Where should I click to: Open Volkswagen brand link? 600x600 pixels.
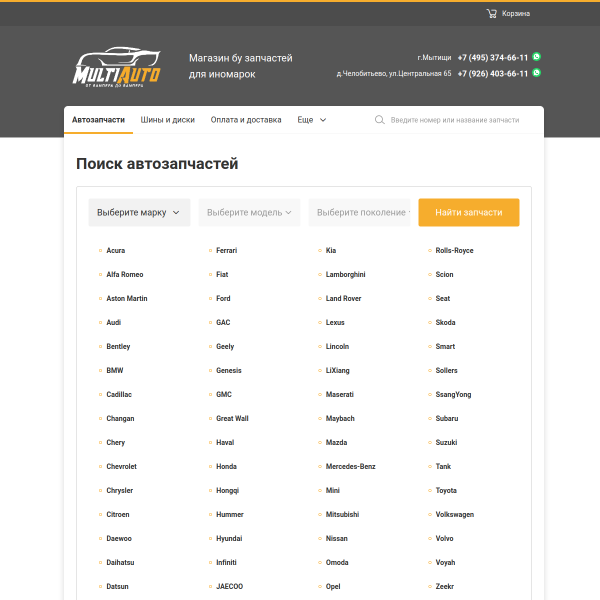[x=455, y=515]
